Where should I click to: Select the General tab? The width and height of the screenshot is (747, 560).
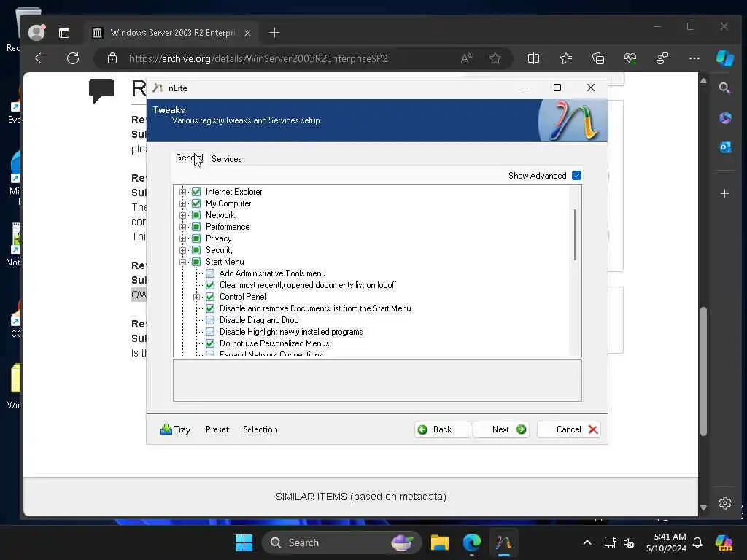point(189,157)
